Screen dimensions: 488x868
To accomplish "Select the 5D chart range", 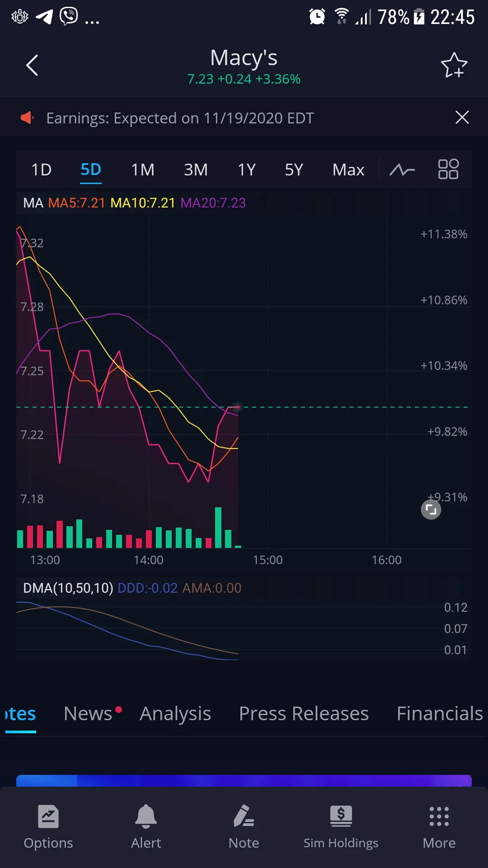I will (91, 170).
